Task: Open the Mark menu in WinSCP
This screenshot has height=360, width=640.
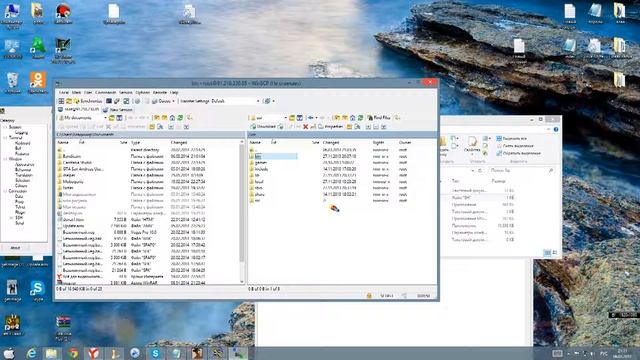Action: click(x=76, y=93)
